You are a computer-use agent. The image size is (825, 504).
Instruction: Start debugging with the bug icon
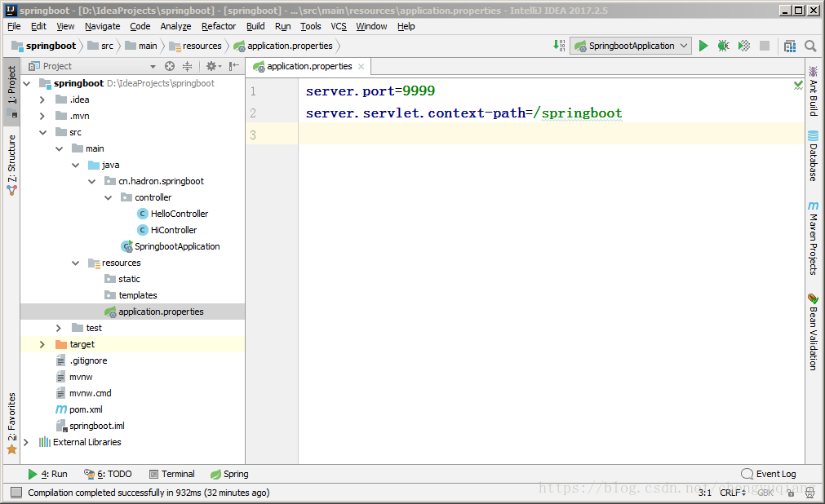(724, 46)
